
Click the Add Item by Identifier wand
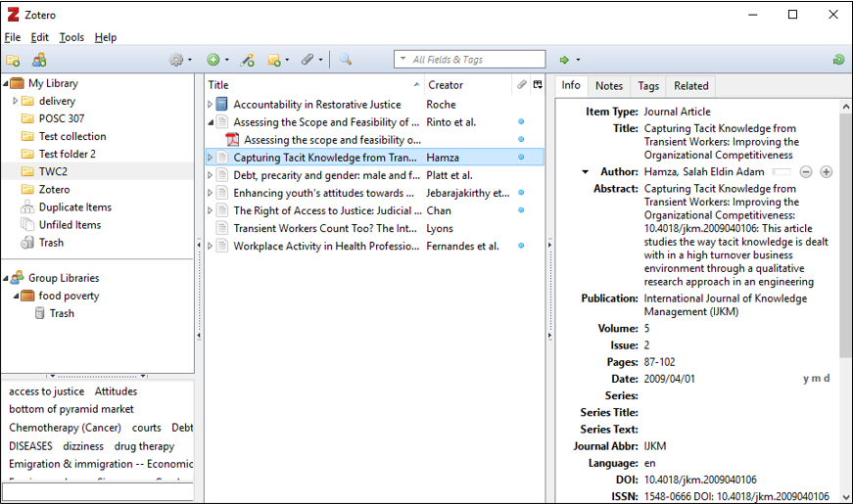pos(248,60)
